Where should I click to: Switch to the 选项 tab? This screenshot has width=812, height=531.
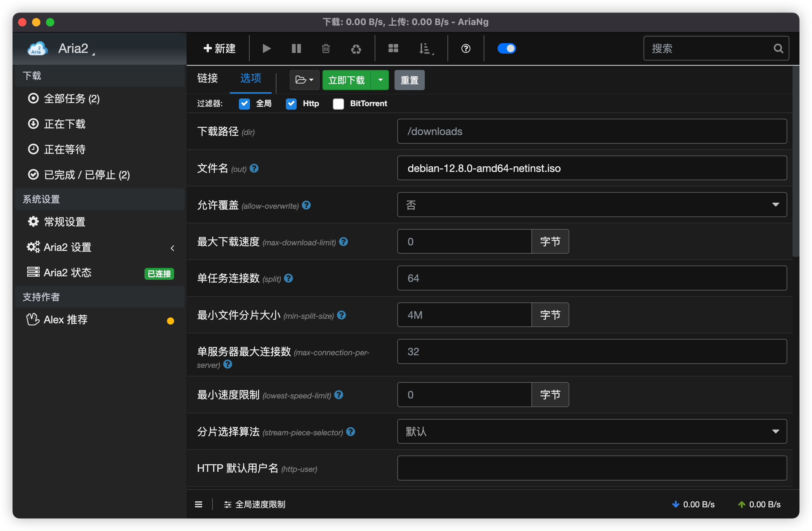pyautogui.click(x=251, y=78)
